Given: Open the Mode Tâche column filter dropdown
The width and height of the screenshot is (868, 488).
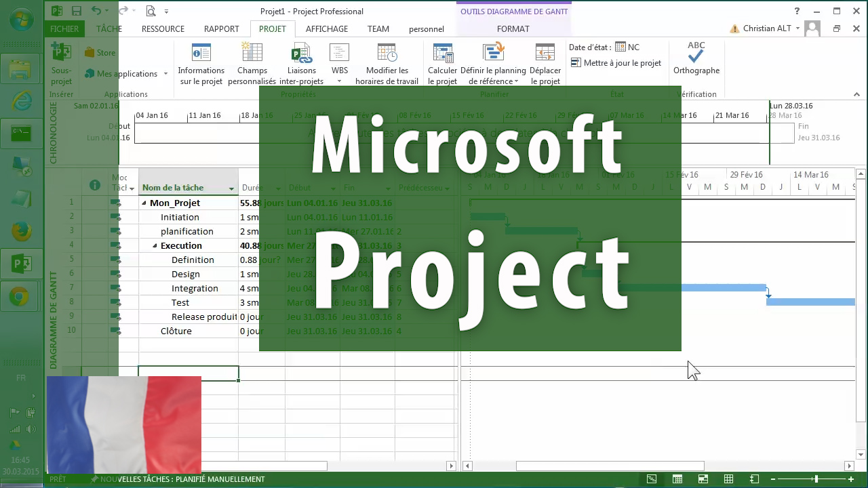Looking at the screenshot, I should (x=132, y=188).
